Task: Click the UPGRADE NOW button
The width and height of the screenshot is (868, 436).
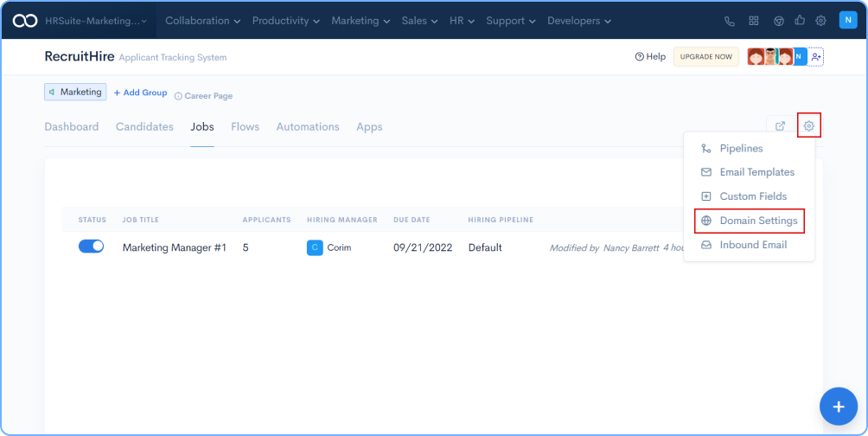Action: 705,57
